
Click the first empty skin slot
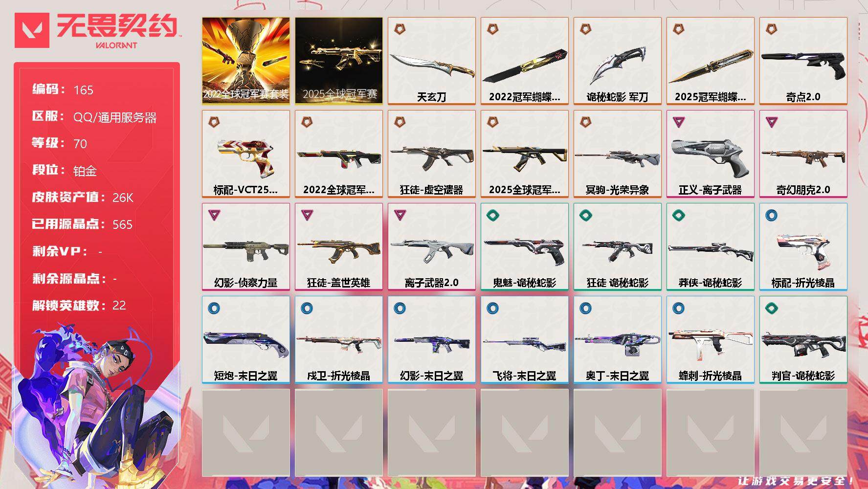245,433
